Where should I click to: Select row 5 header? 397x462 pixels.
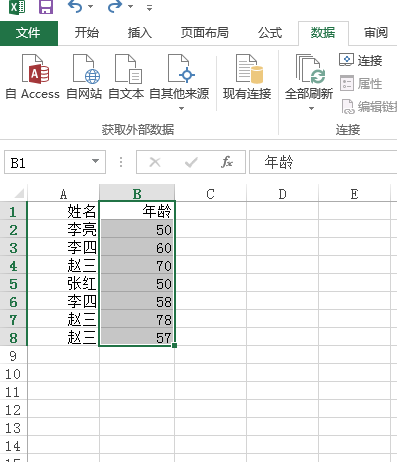pos(13,284)
